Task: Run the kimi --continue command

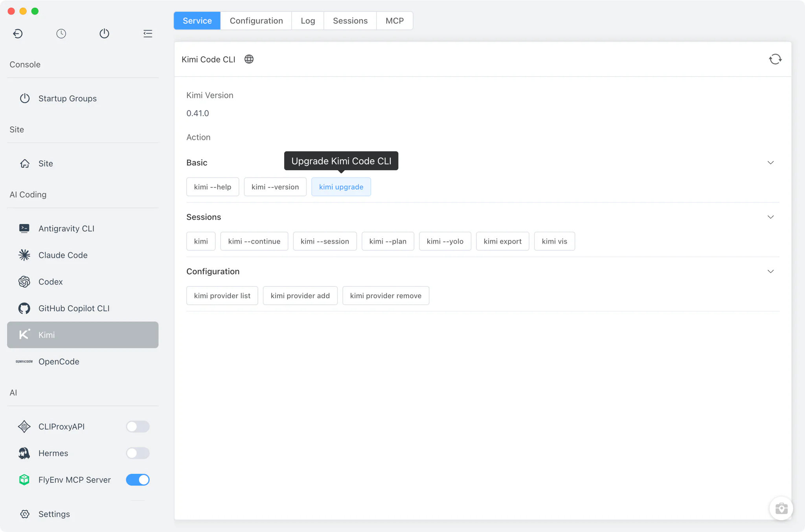Action: click(x=254, y=241)
